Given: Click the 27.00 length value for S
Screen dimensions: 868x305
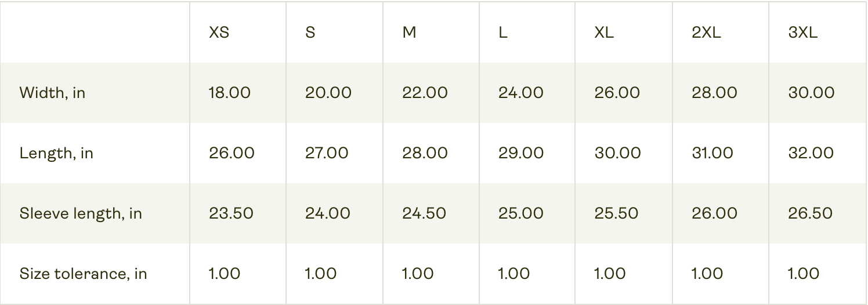Looking at the screenshot, I should pyautogui.click(x=327, y=153).
